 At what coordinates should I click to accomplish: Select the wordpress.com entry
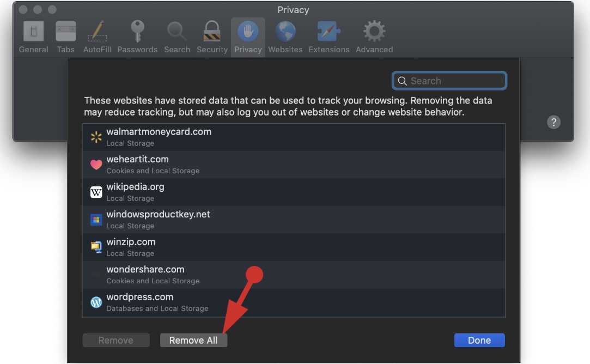click(x=294, y=302)
